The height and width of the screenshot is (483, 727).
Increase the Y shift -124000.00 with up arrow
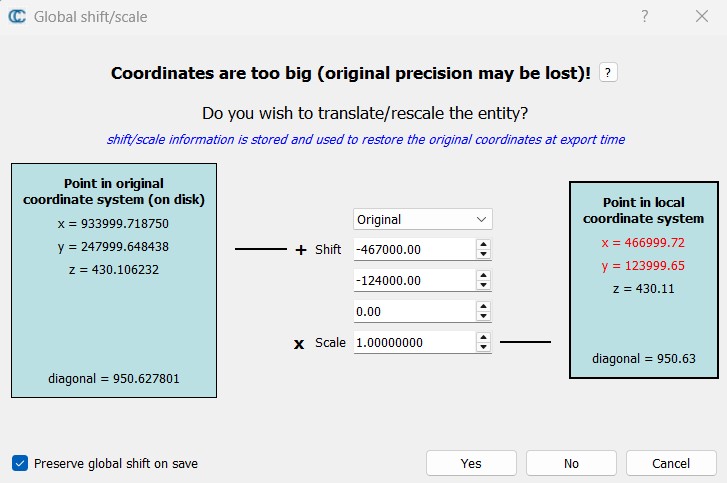(484, 275)
